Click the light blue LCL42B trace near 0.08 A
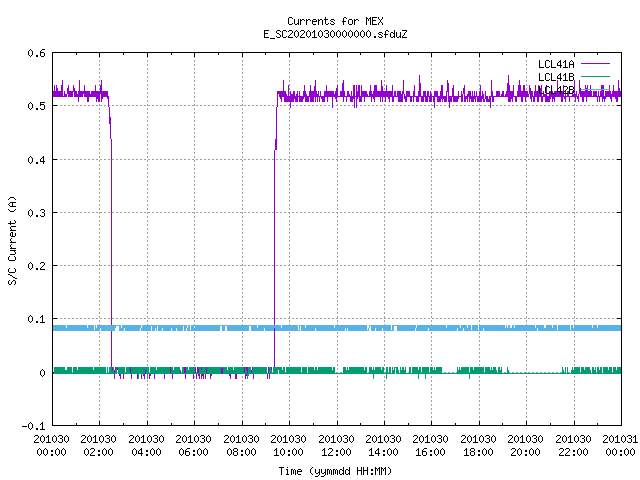 tap(337, 328)
